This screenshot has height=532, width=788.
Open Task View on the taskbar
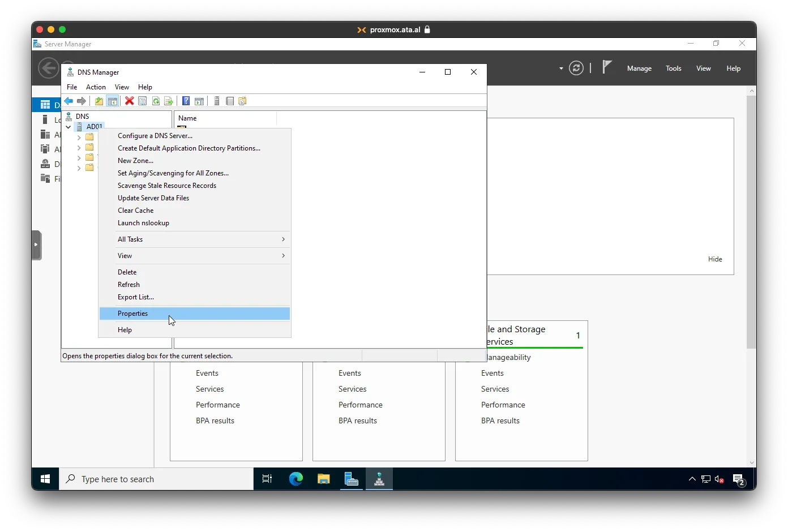pyautogui.click(x=267, y=479)
